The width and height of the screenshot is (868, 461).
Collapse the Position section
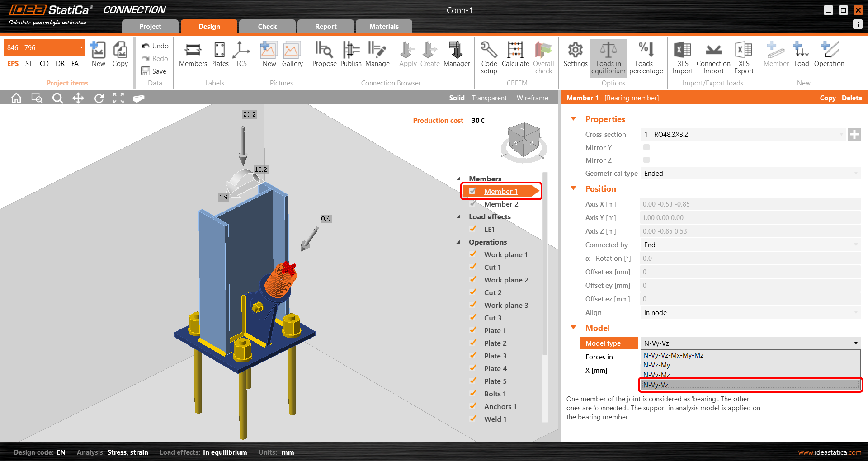point(574,189)
